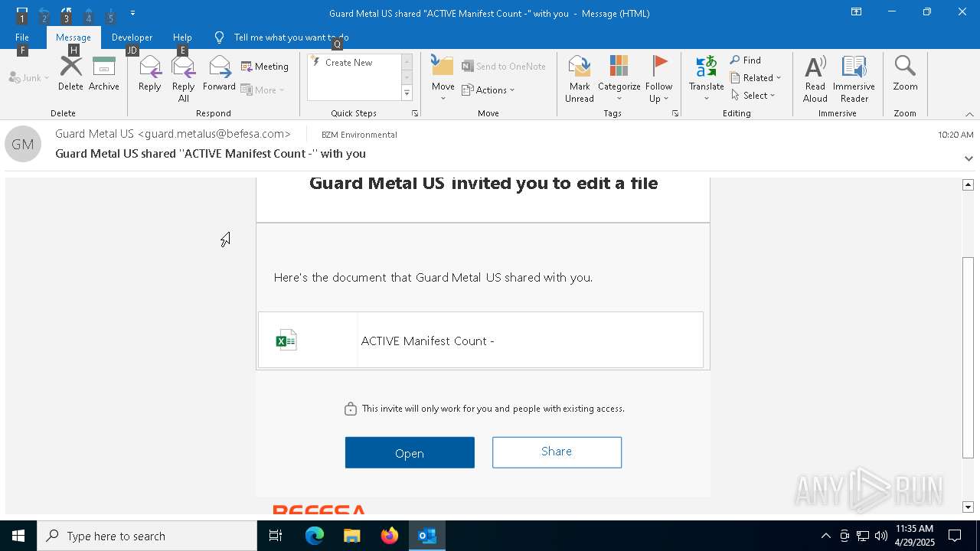The image size is (980, 551).
Task: Open File Explorer from the taskbar
Action: click(x=352, y=536)
